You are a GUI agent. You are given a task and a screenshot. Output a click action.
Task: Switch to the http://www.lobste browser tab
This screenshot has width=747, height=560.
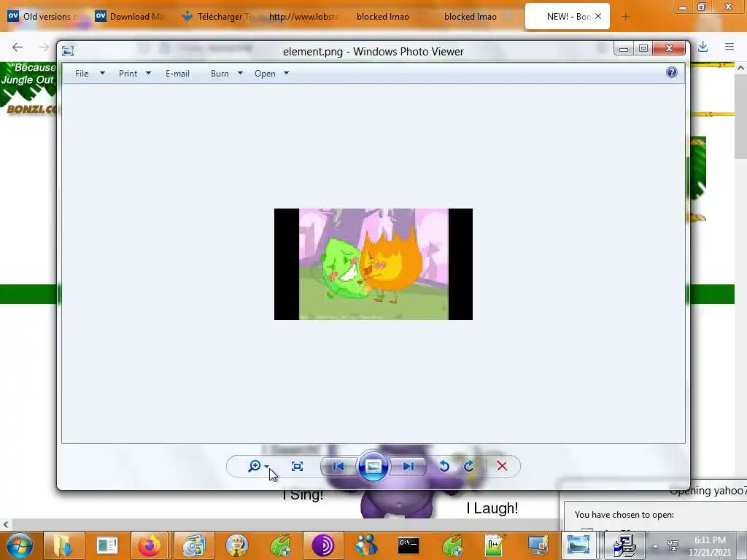pos(305,17)
